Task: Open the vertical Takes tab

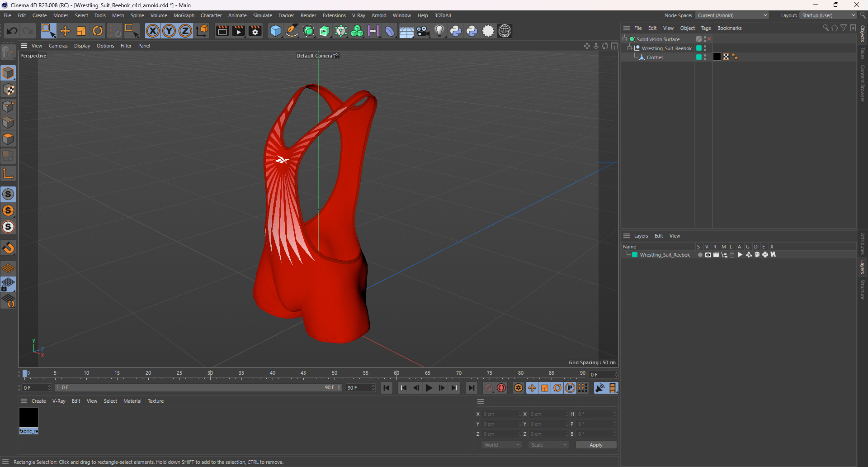Action: 863,53
